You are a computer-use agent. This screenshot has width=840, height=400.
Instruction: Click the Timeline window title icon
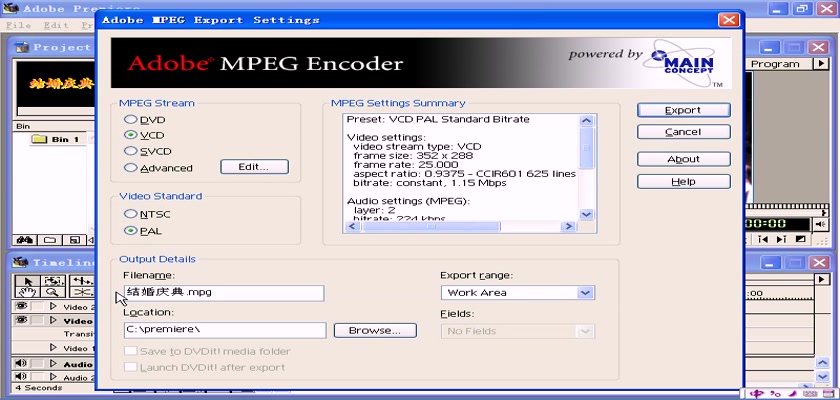[21, 262]
